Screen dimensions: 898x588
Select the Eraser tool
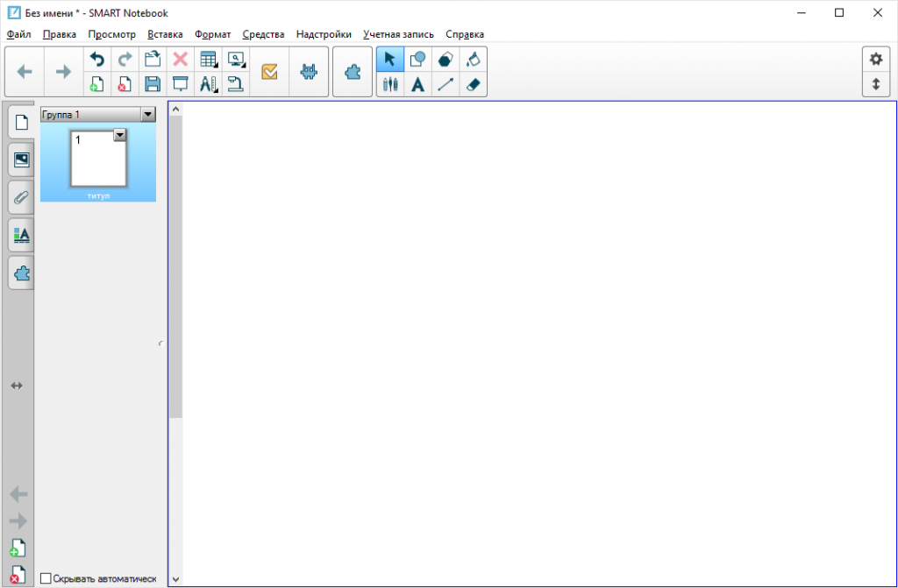473,85
